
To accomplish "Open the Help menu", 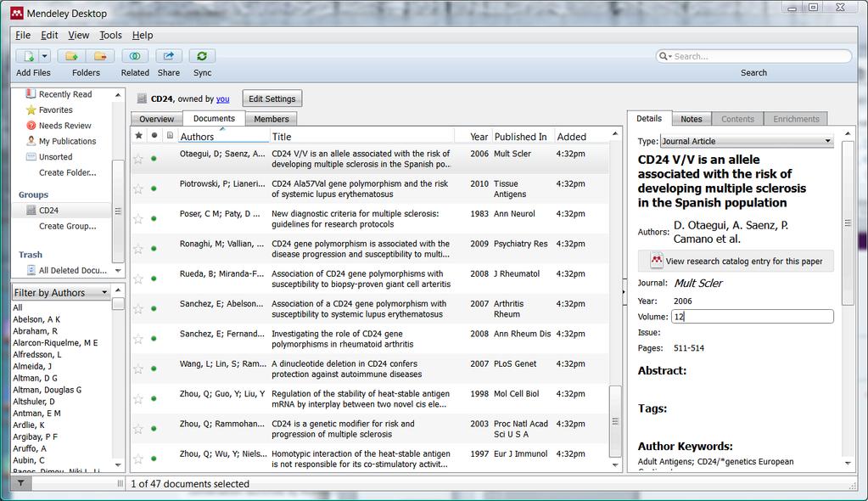I will [x=143, y=35].
